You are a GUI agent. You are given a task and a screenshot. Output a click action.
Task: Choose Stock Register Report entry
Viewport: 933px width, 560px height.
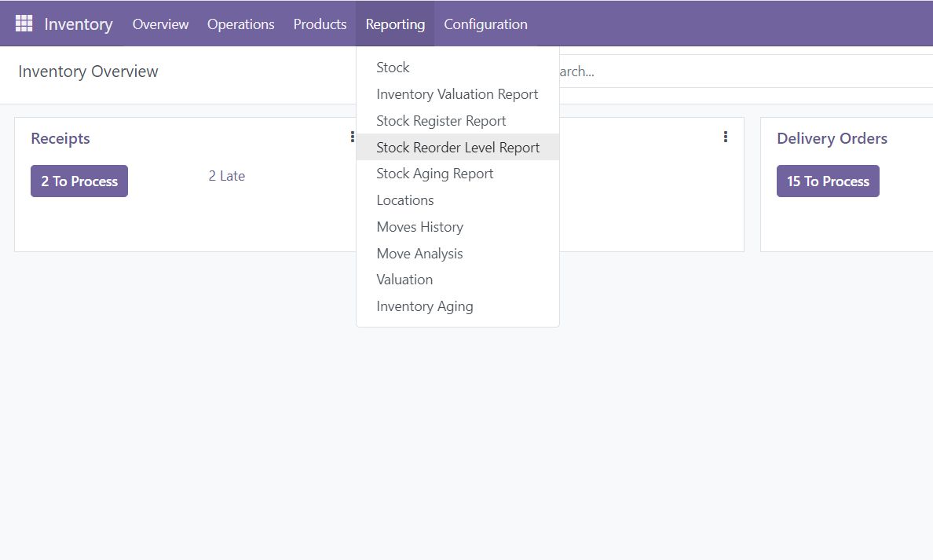[441, 121]
